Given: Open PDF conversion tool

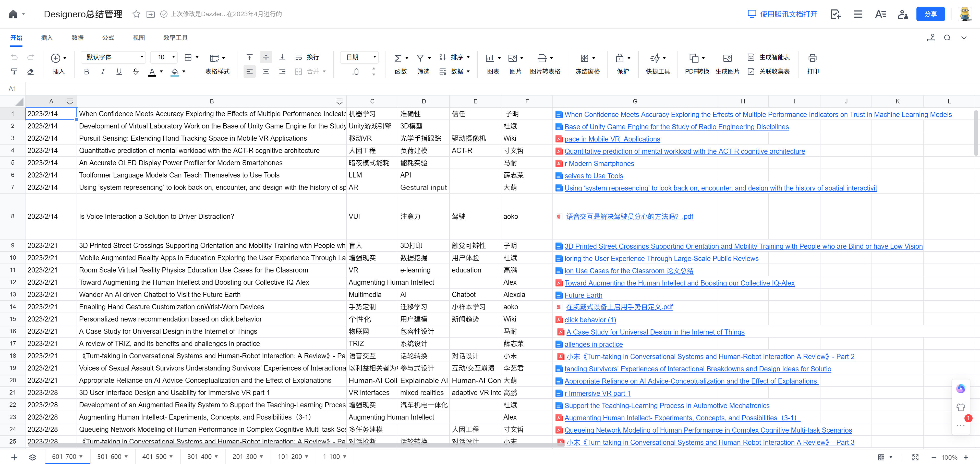Looking at the screenshot, I should click(x=697, y=64).
